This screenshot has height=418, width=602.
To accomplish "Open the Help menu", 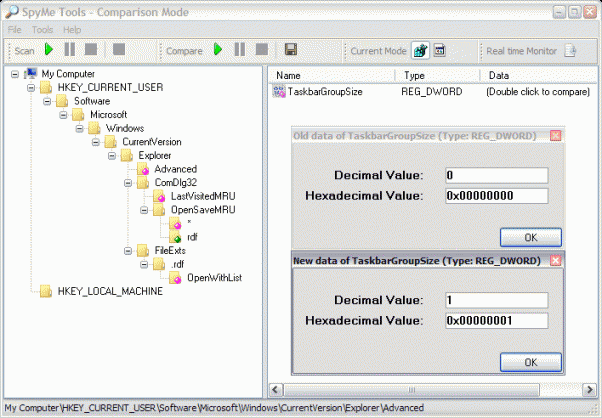I will 72,30.
